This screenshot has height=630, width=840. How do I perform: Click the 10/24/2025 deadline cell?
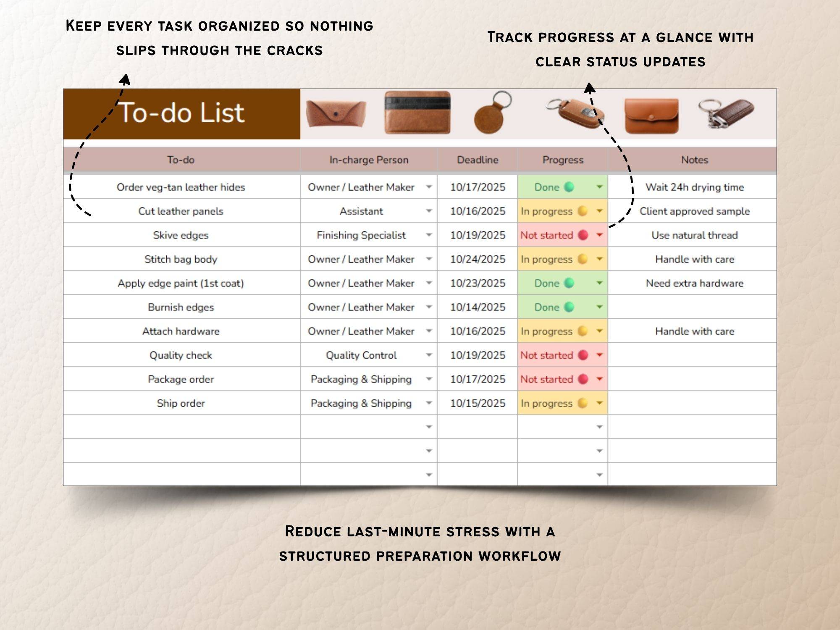[x=478, y=259]
